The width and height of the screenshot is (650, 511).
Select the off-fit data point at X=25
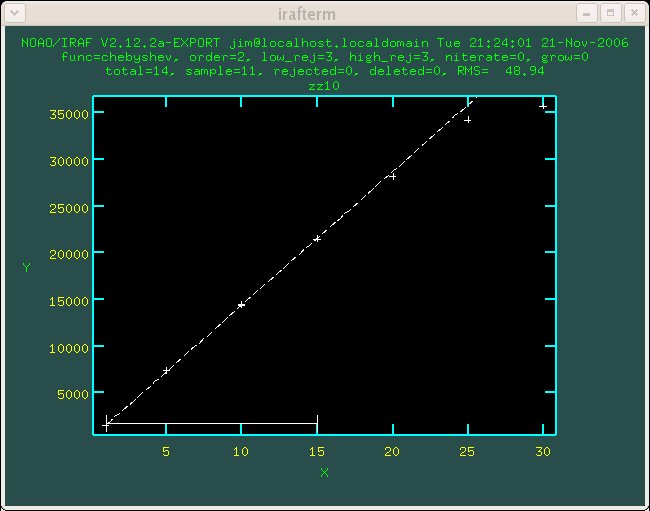pyautogui.click(x=467, y=120)
